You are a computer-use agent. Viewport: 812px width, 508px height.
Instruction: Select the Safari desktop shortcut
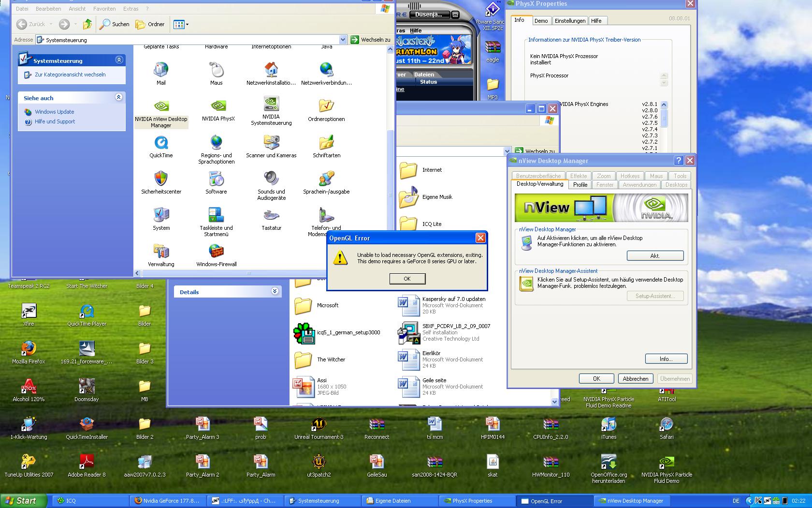(667, 428)
